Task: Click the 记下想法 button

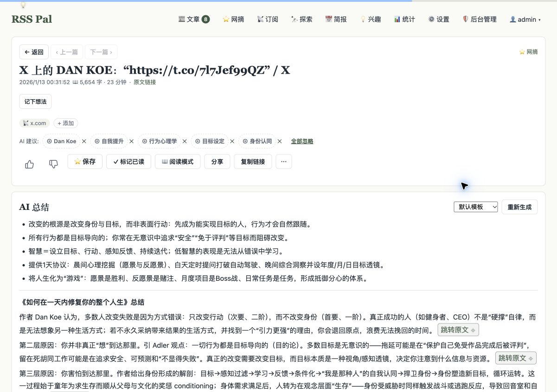Action: (35, 101)
